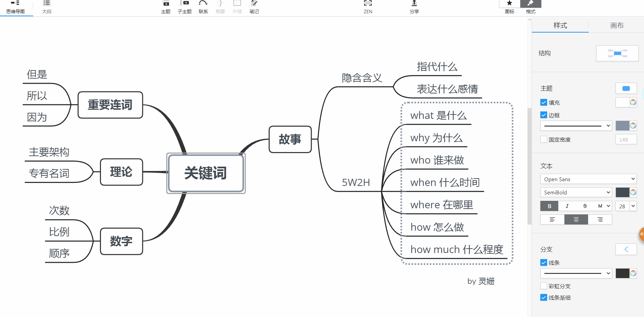The height and width of the screenshot is (317, 644).
Task: Add a 笔记 note
Action: (x=254, y=7)
